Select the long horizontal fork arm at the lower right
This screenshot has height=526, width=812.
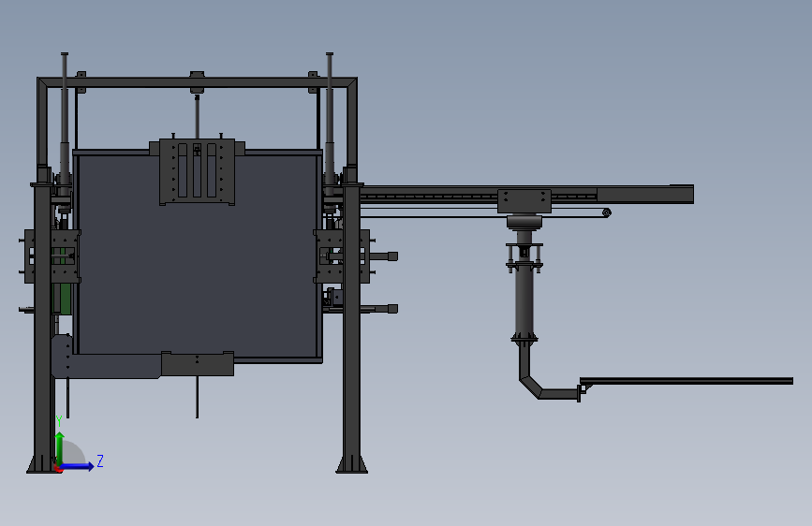tap(687, 381)
